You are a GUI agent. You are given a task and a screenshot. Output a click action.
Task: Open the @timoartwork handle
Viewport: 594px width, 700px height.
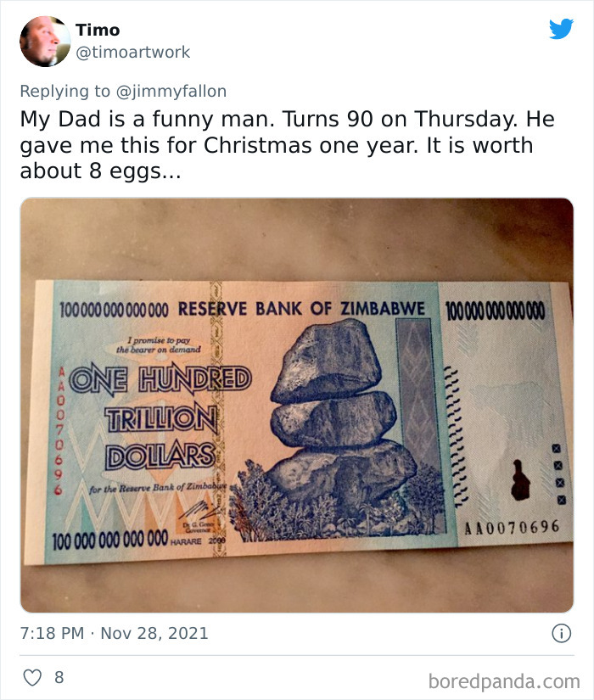point(133,53)
